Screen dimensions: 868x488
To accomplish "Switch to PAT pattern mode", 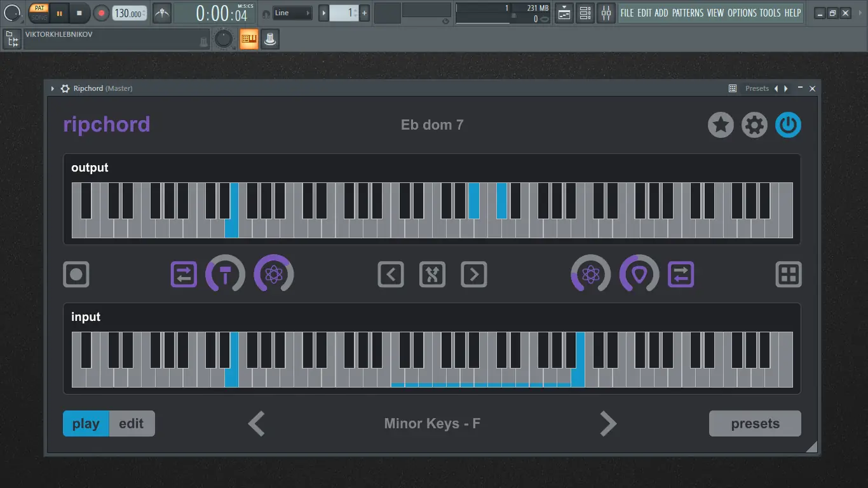I will 39,8.
